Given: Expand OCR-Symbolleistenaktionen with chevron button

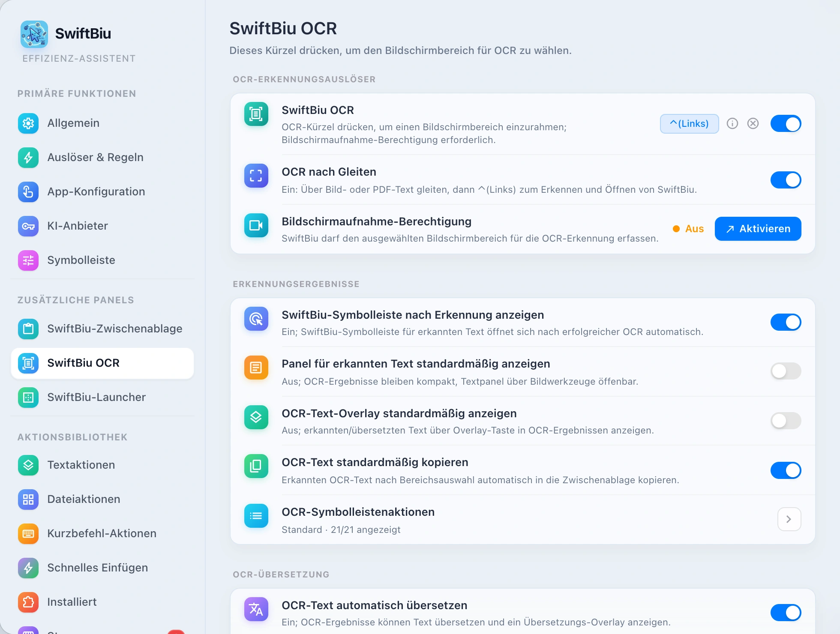Looking at the screenshot, I should 789,519.
